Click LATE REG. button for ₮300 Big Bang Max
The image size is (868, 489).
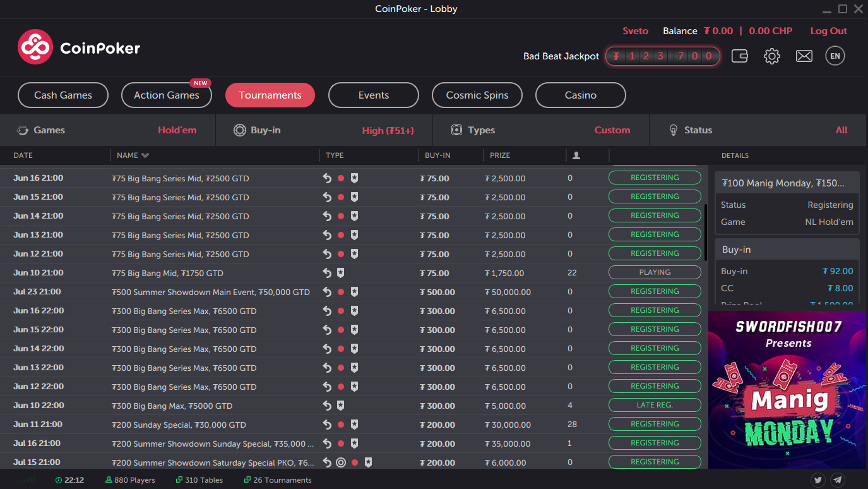pyautogui.click(x=655, y=405)
